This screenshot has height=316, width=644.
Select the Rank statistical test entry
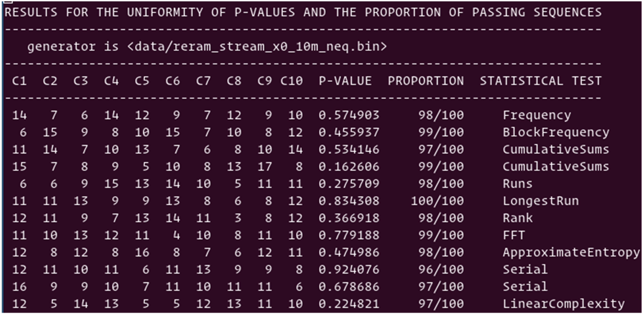point(517,218)
